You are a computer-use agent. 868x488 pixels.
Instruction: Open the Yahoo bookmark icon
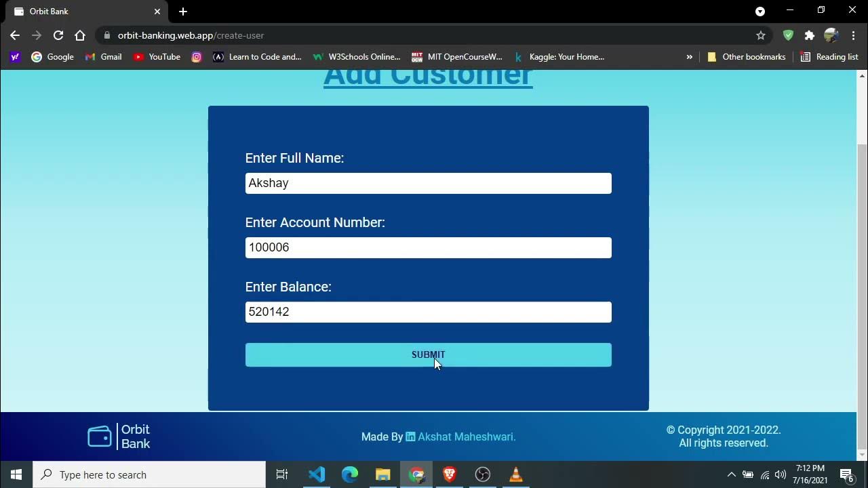[15, 57]
